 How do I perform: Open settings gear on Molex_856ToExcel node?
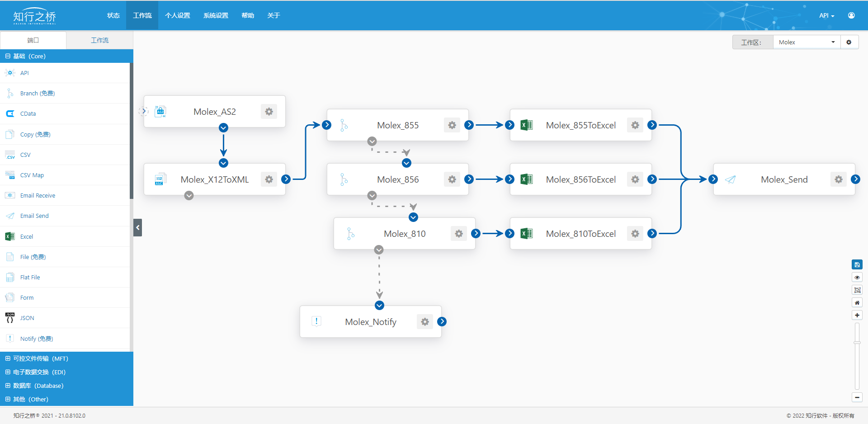[635, 179]
